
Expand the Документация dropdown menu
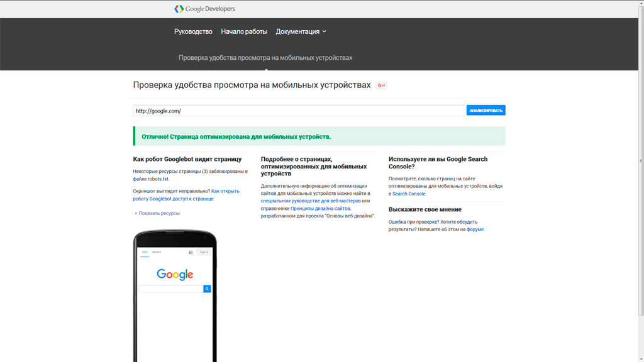tap(301, 31)
